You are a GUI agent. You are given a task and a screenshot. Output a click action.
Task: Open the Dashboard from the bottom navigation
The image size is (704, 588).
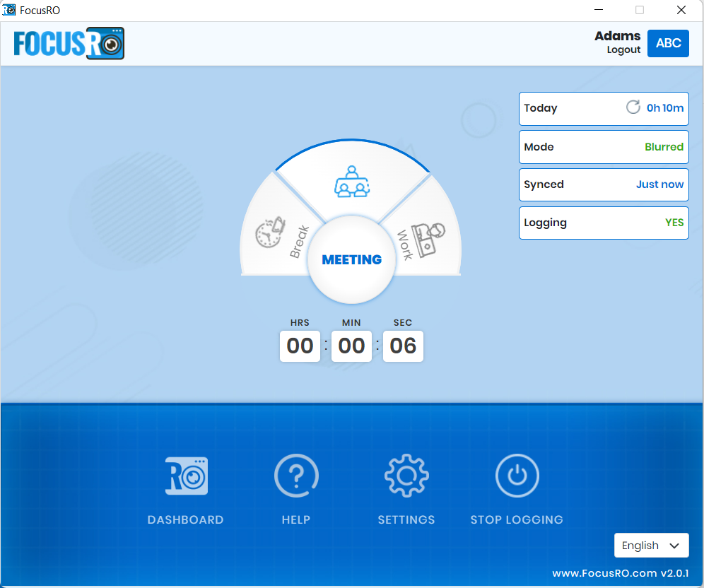184,476
